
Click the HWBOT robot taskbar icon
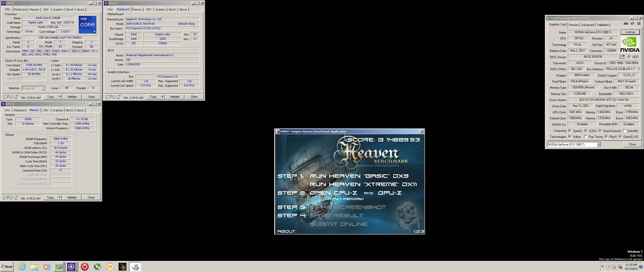pyautogui.click(x=135, y=267)
